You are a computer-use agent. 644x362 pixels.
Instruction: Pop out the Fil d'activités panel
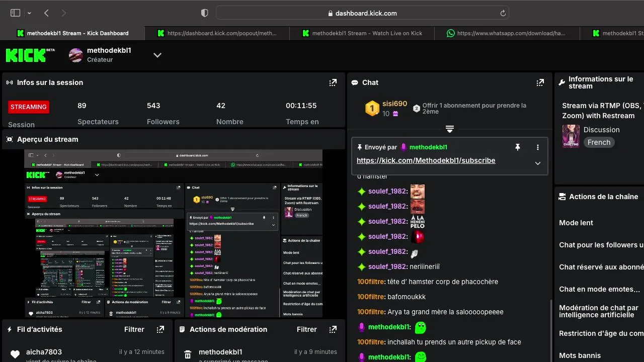[160, 329]
